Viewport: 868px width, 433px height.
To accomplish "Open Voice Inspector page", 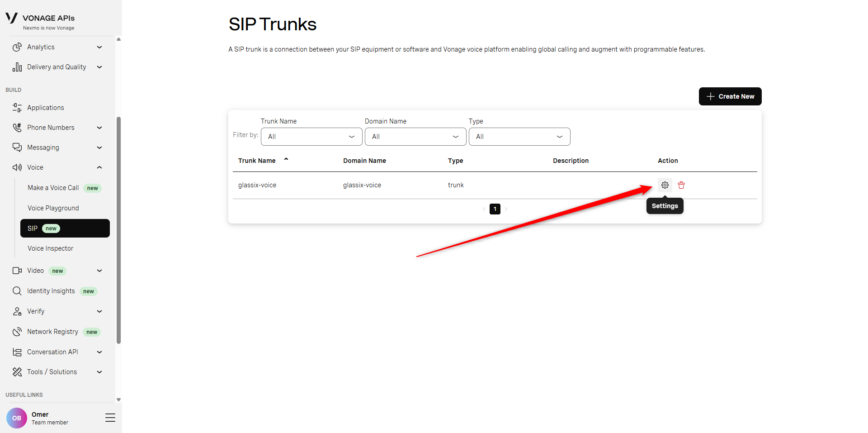I will (51, 248).
